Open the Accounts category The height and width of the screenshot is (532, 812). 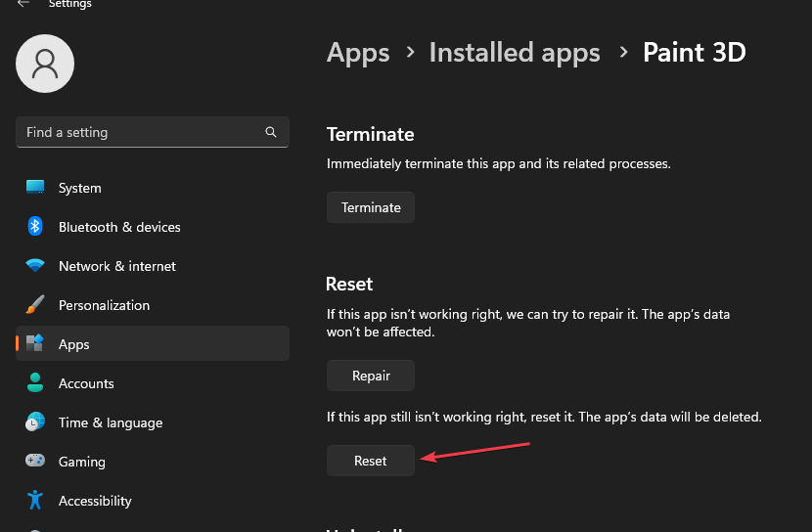click(x=153, y=383)
